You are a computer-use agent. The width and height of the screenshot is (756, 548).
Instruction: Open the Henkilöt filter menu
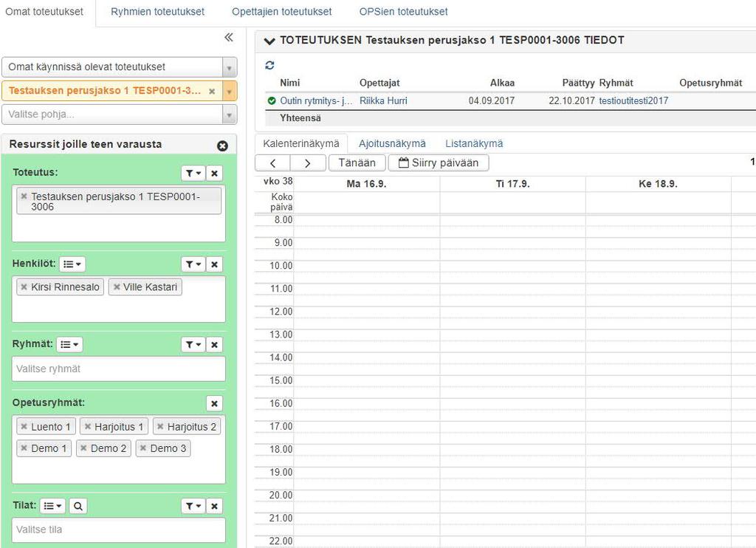click(193, 264)
